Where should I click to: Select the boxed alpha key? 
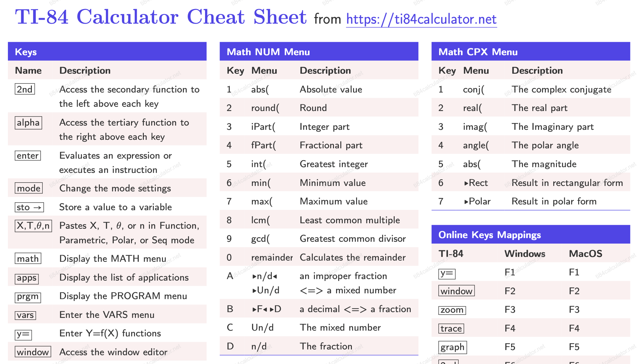[x=28, y=123]
